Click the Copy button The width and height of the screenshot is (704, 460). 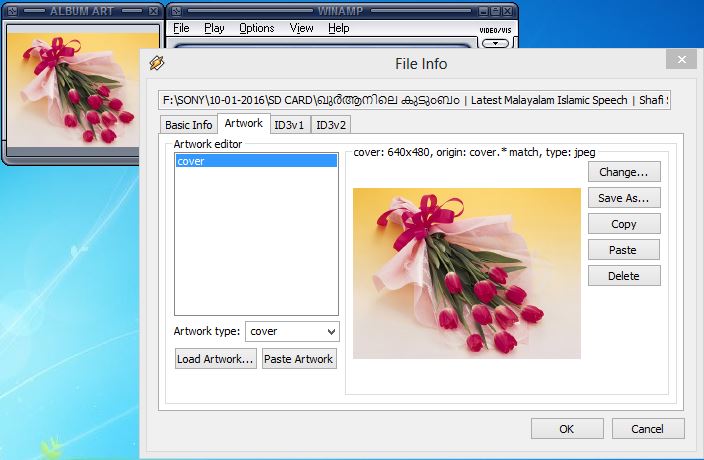pyautogui.click(x=624, y=224)
